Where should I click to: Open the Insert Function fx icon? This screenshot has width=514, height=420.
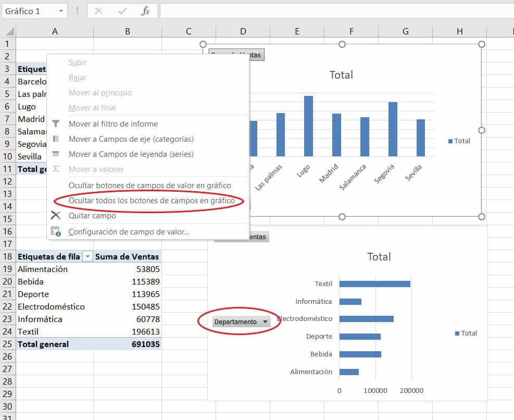tap(145, 11)
